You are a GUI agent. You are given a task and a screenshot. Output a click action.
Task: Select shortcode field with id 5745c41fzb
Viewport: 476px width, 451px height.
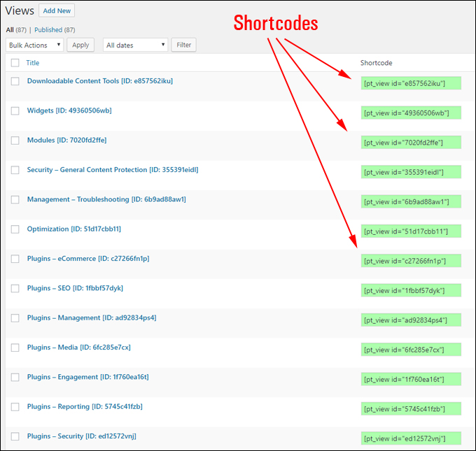411,409
